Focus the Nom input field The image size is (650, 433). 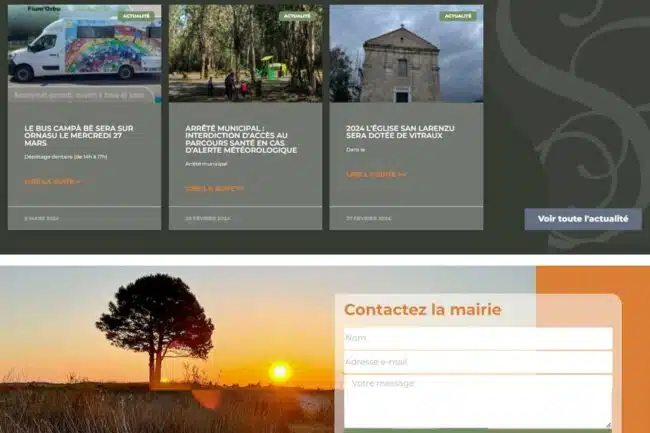pyautogui.click(x=477, y=338)
